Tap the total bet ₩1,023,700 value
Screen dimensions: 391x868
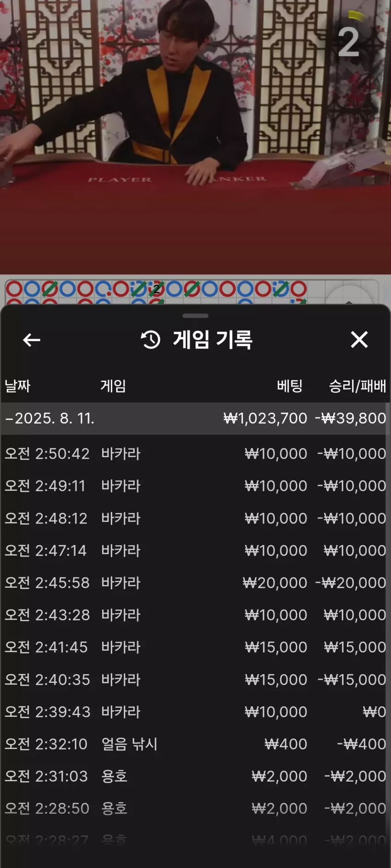coord(265,418)
